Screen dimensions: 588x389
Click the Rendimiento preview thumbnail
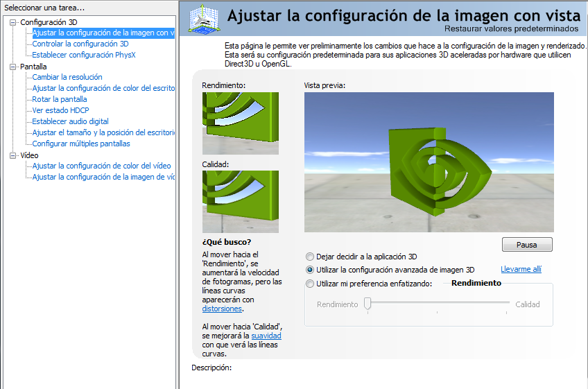(x=241, y=123)
